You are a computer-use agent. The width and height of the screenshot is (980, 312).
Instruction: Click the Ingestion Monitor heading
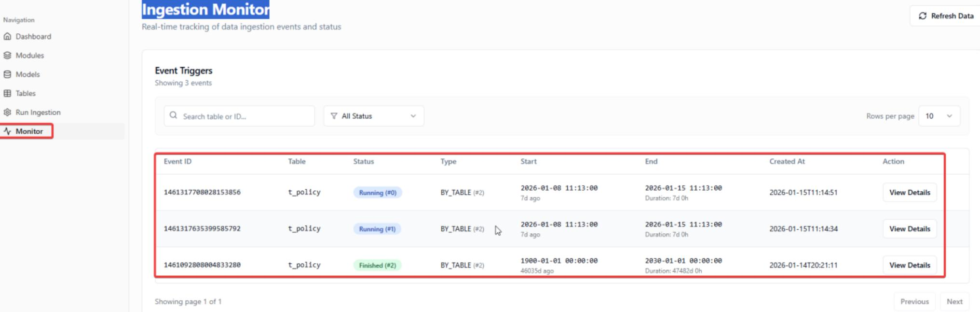[x=205, y=9]
